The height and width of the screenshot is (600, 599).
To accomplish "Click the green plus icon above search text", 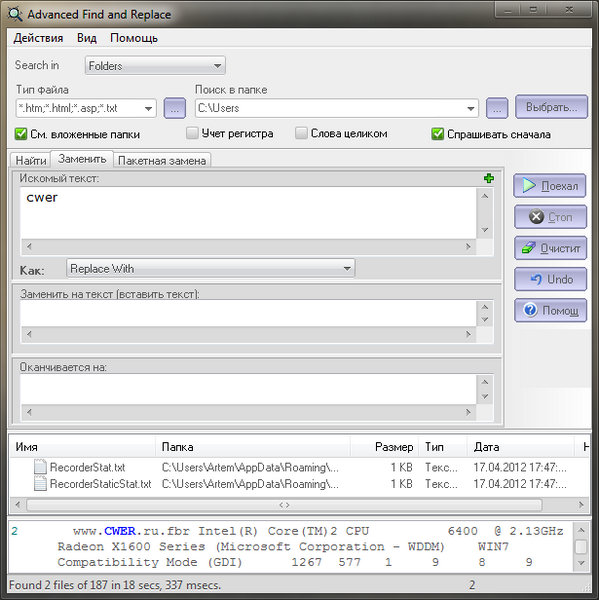I will pyautogui.click(x=489, y=178).
